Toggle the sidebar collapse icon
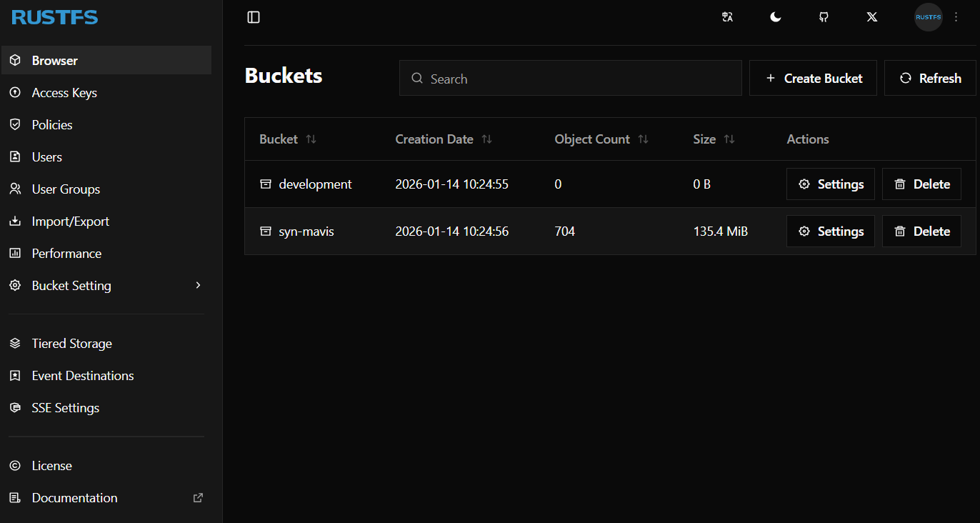The height and width of the screenshot is (523, 980). (254, 16)
